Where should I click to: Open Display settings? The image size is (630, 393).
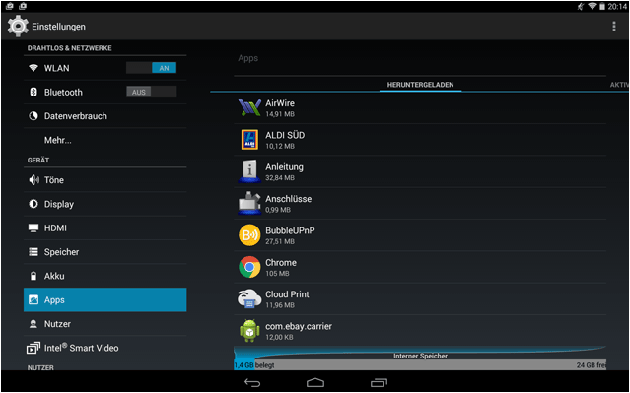[x=105, y=204]
